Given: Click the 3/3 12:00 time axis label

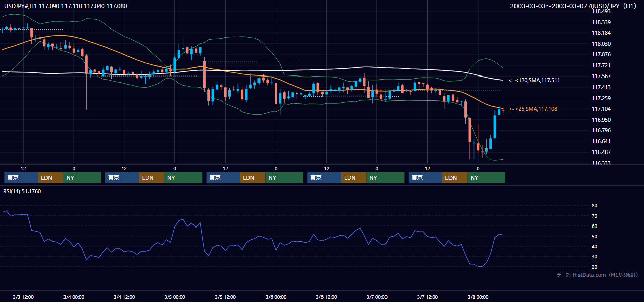Looking at the screenshot, I should (23, 297).
